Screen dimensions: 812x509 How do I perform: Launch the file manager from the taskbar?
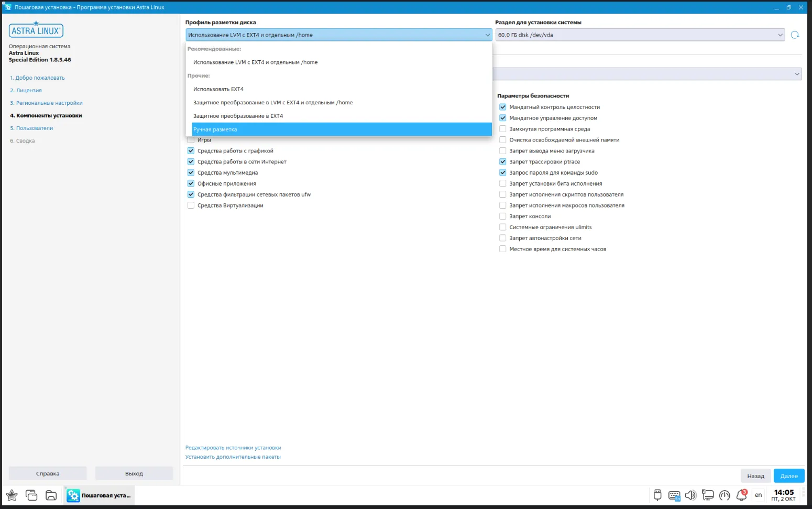[x=51, y=495]
